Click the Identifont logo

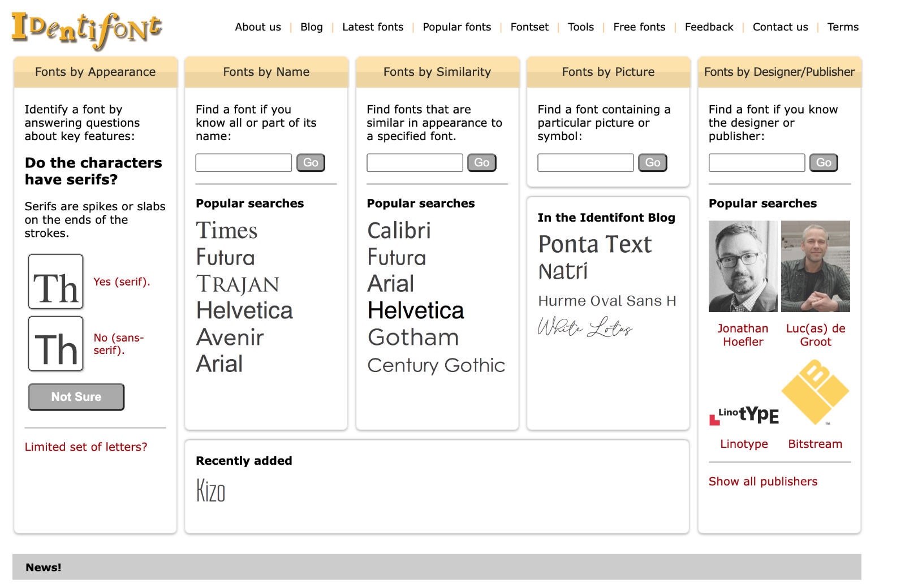pyautogui.click(x=87, y=29)
